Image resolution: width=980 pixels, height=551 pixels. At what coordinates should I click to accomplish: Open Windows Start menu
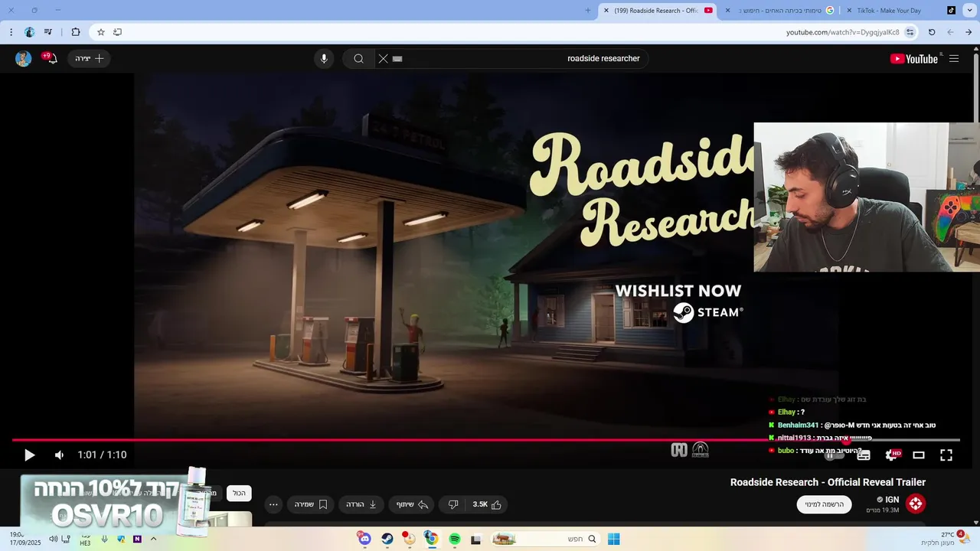(614, 539)
